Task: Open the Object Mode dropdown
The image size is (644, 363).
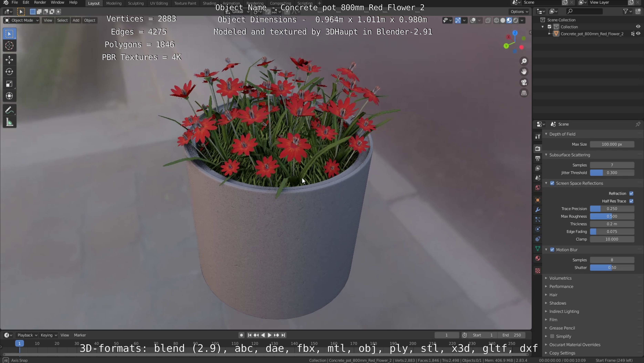Action: [x=22, y=20]
